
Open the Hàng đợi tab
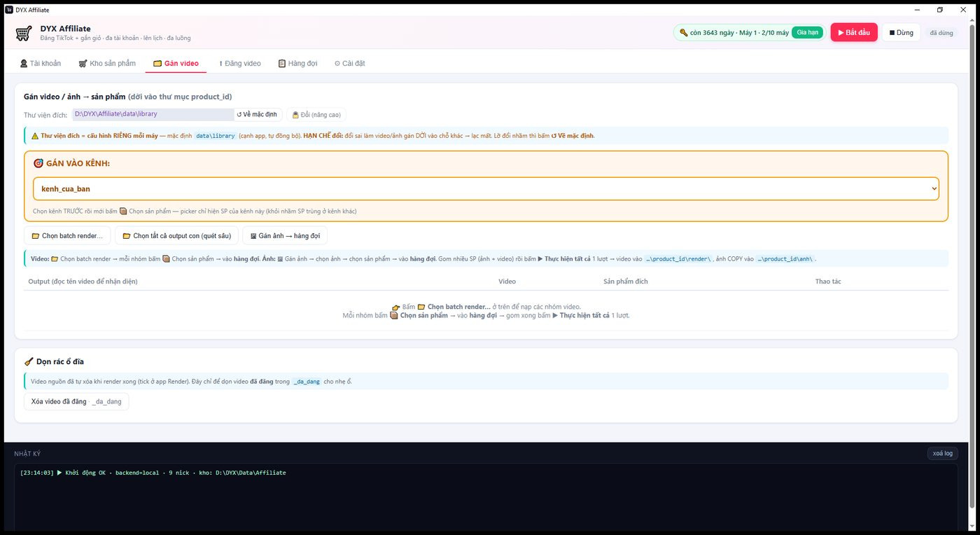click(297, 63)
